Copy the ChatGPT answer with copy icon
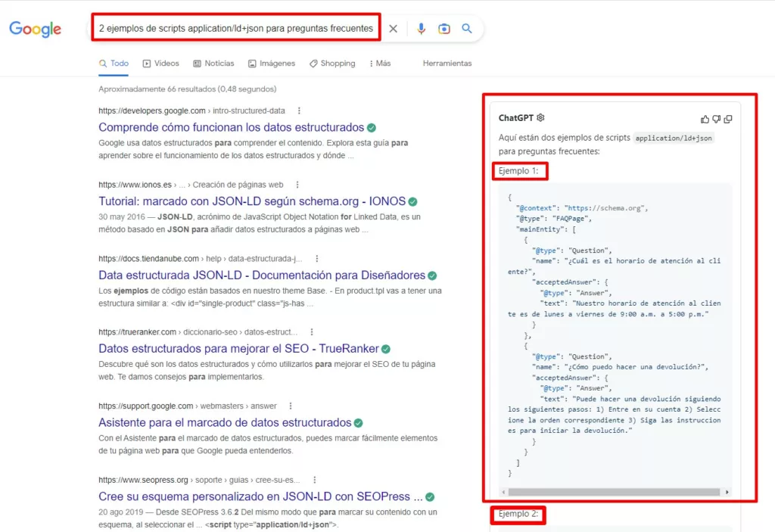Image resolution: width=775 pixels, height=532 pixels. coord(728,119)
